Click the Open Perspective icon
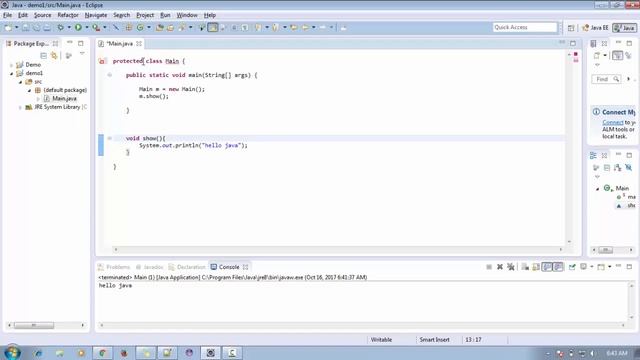The height and width of the screenshot is (360, 640). (x=571, y=28)
